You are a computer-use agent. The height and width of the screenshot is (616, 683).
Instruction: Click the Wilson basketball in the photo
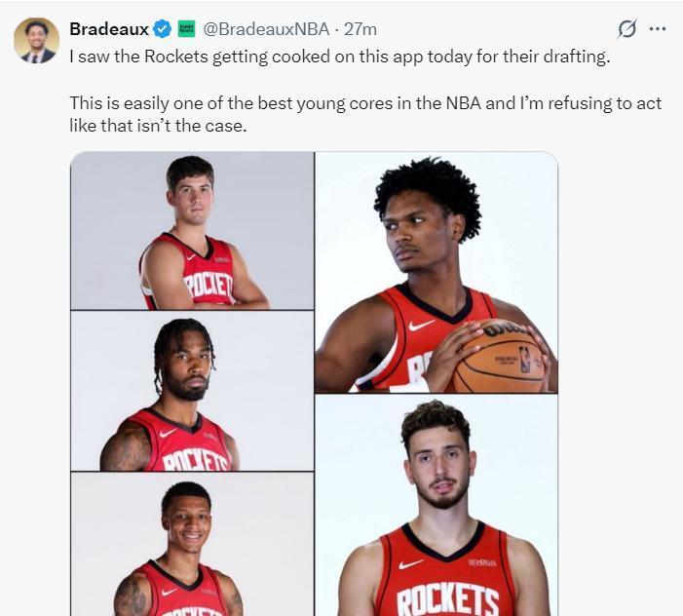tap(501, 357)
